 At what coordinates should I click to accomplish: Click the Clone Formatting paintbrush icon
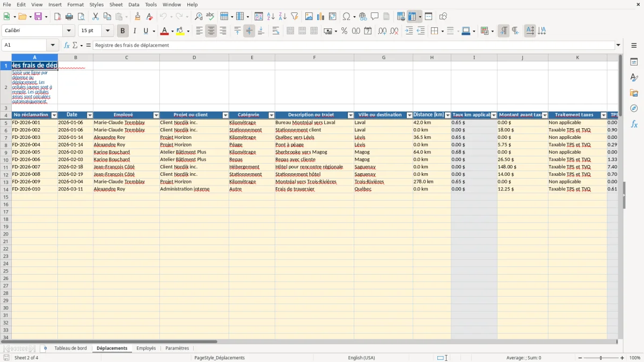(137, 17)
